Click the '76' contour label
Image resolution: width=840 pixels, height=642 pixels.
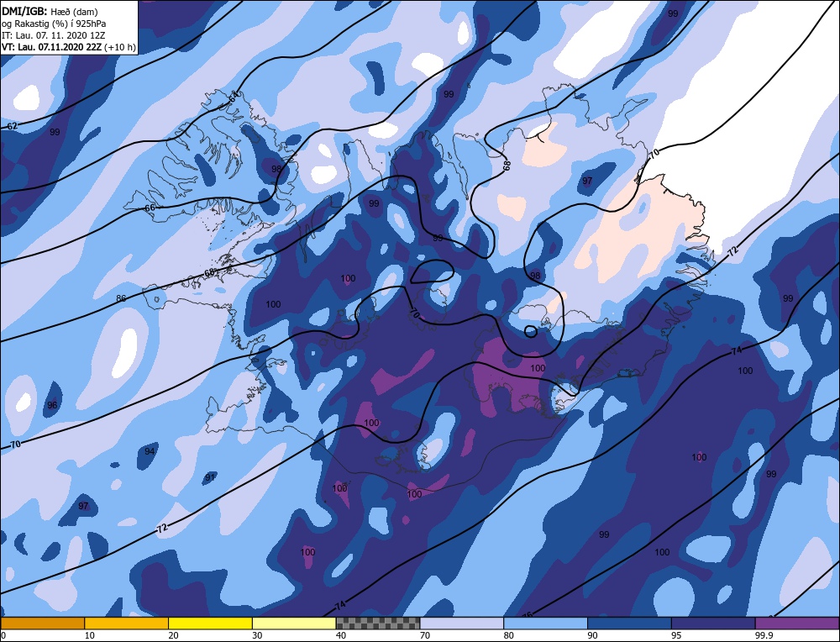pyautogui.click(x=528, y=614)
